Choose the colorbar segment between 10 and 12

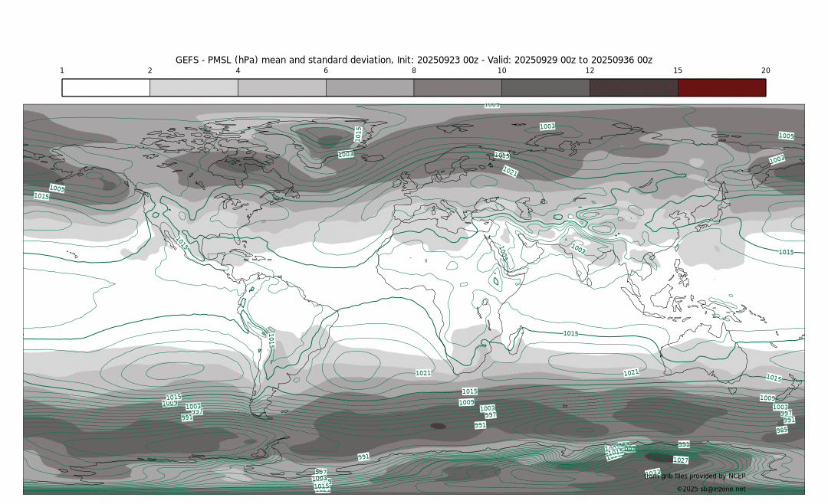545,87
